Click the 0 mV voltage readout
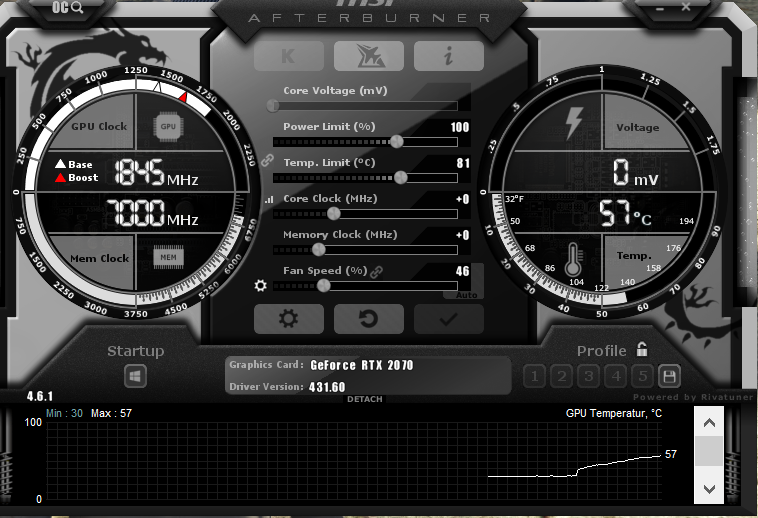The height and width of the screenshot is (518, 758). coord(636,173)
